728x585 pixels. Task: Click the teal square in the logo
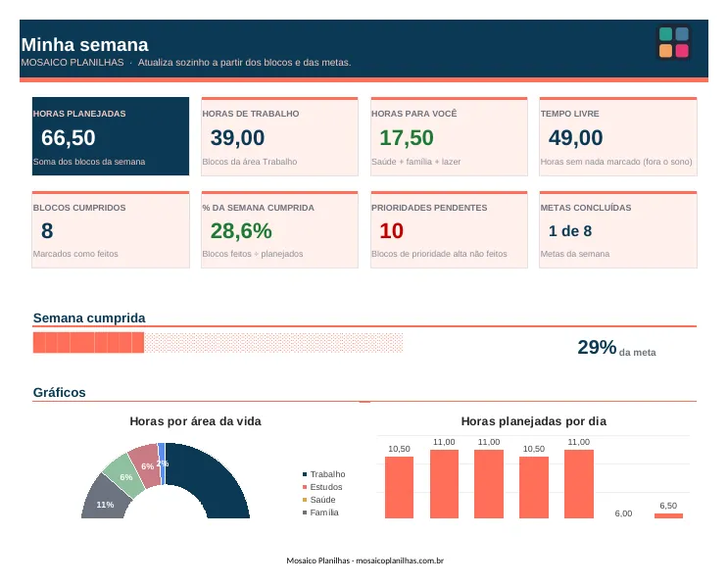coord(666,34)
